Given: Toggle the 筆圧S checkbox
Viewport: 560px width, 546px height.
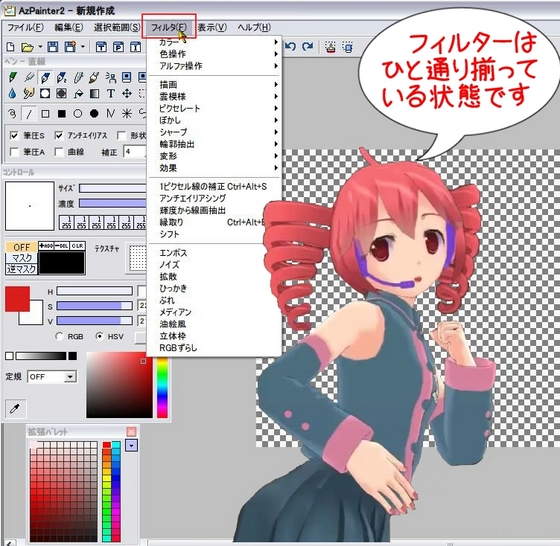Looking at the screenshot, I should [x=14, y=135].
